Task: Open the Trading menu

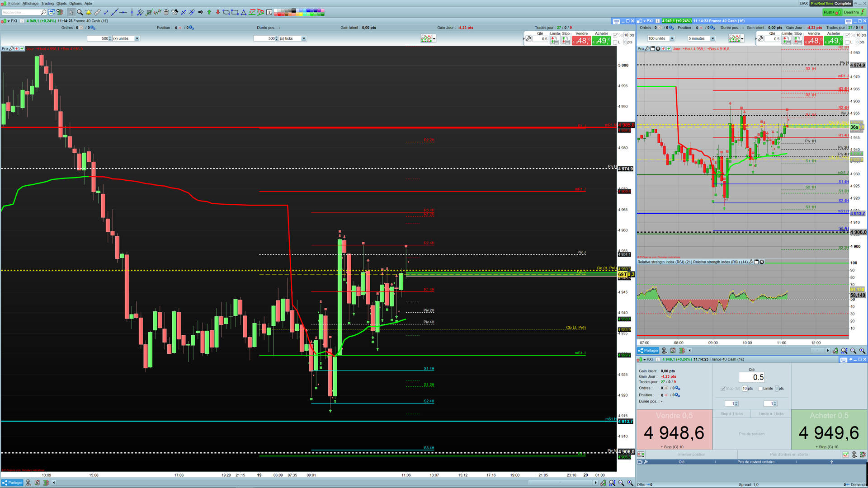Action: click(47, 3)
